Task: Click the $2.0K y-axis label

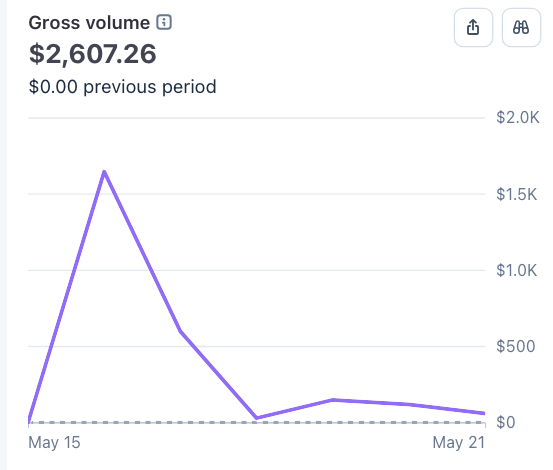Action: [517, 117]
